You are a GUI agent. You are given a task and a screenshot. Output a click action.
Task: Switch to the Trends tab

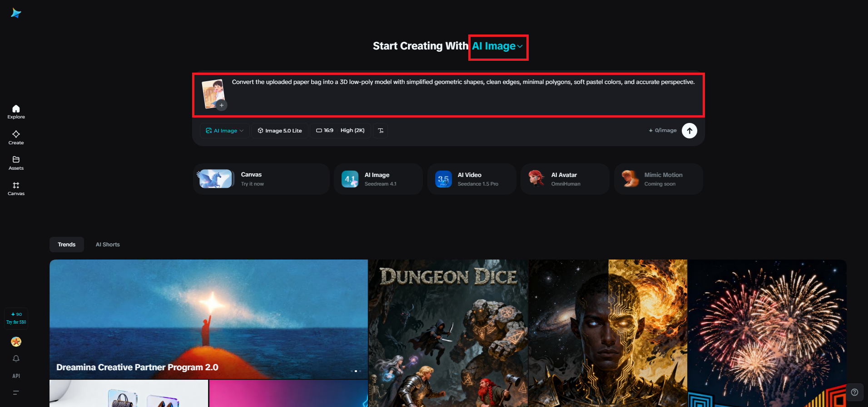[67, 245]
